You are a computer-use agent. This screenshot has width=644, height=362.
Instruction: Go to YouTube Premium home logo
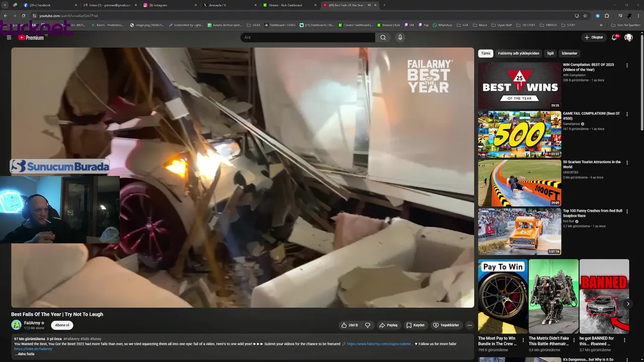[x=31, y=37]
